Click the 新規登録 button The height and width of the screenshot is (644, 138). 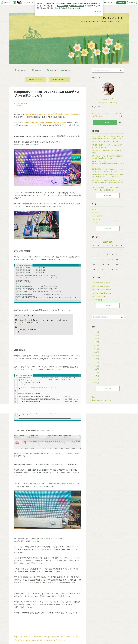(121, 2)
